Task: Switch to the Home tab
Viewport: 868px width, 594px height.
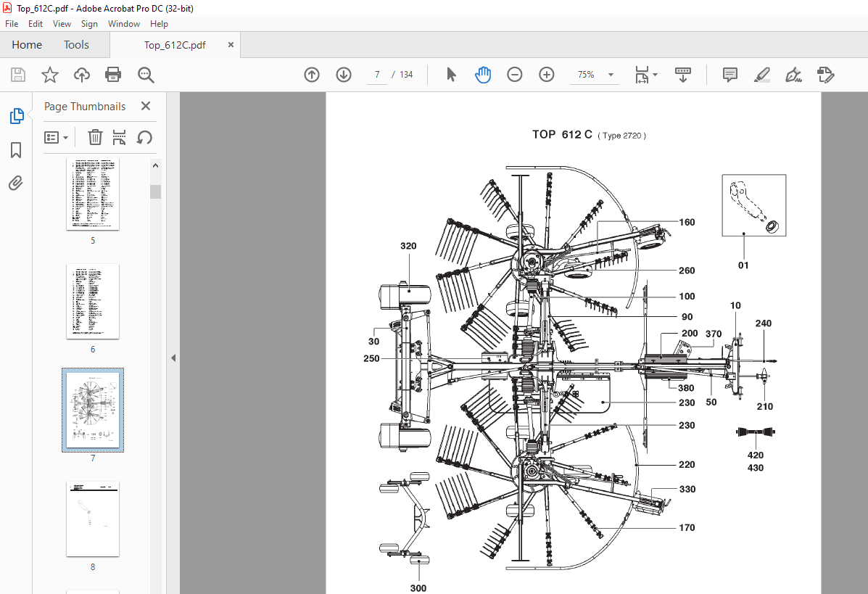Action: point(27,45)
